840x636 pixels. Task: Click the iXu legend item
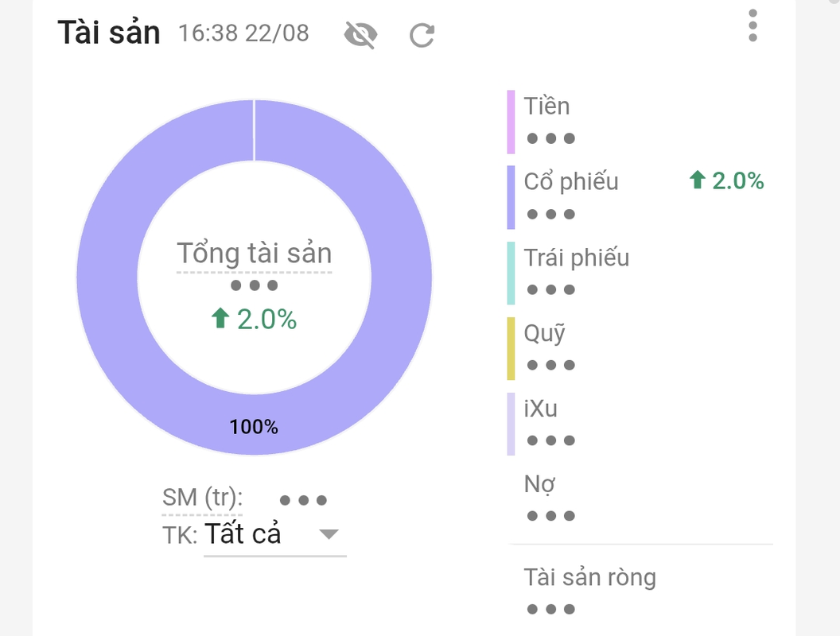pos(540,409)
